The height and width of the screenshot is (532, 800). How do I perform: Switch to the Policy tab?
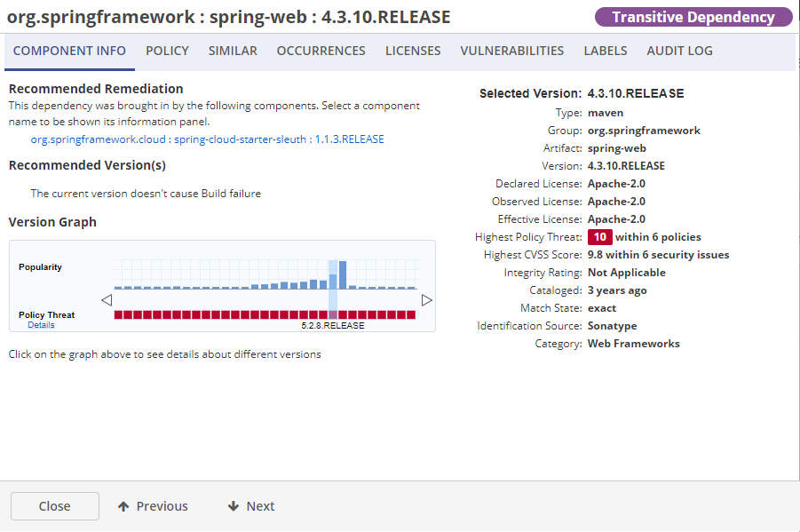click(x=167, y=51)
